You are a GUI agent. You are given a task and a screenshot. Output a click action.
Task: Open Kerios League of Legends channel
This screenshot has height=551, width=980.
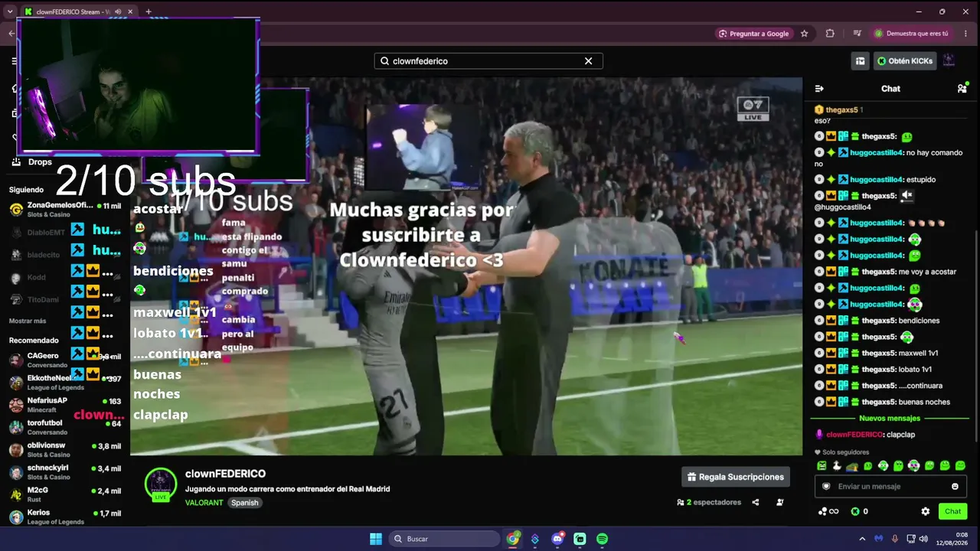click(x=65, y=517)
